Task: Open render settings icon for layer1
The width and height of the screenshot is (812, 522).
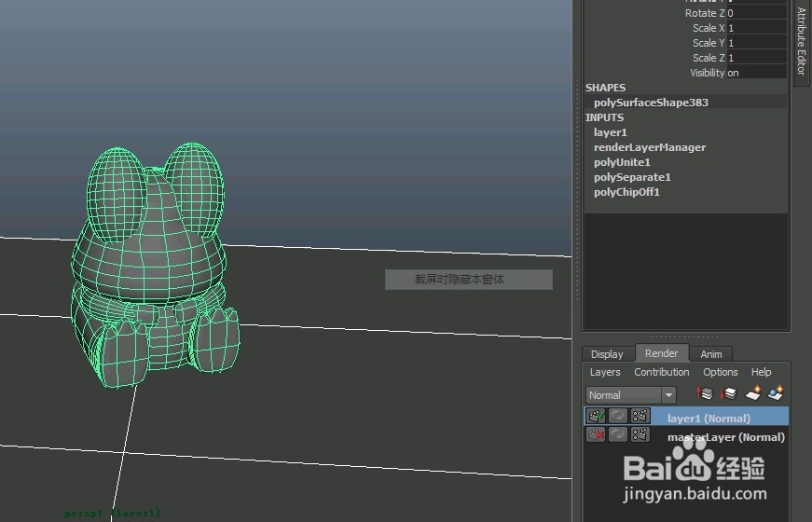Action: pyautogui.click(x=640, y=416)
